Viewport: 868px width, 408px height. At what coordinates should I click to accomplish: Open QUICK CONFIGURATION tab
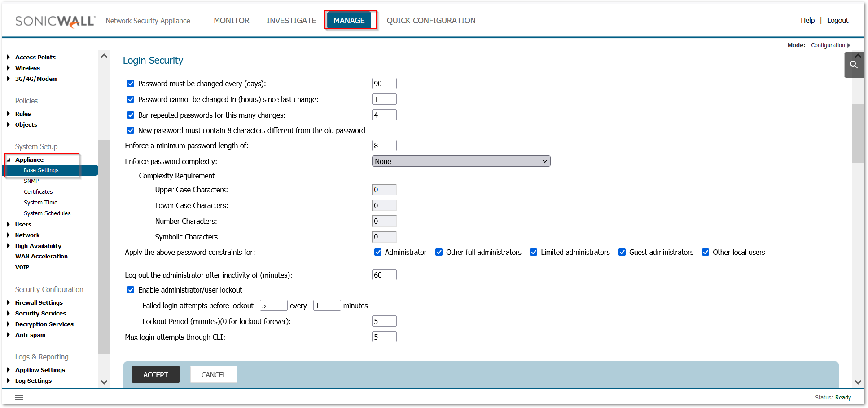431,21
